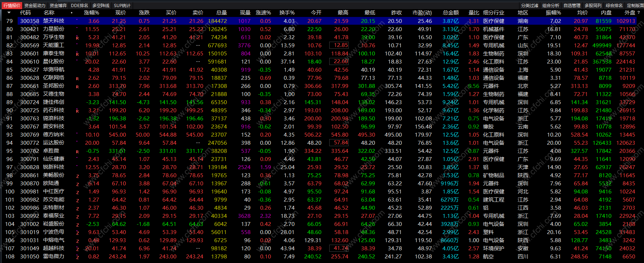The width and height of the screenshot is (644, 263).
Task: Open the 资金驱动力 tab
Action: click(x=35, y=6)
